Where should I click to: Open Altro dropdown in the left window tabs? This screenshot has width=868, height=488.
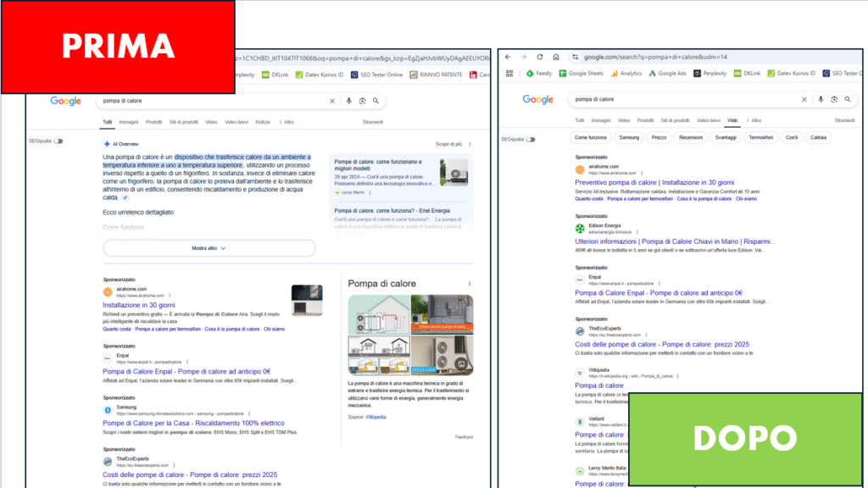click(x=287, y=122)
